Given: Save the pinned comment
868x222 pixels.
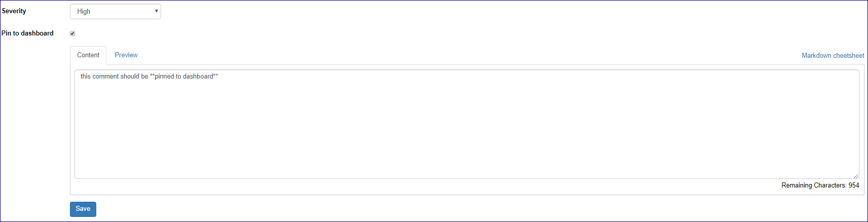Looking at the screenshot, I should coord(83,209).
